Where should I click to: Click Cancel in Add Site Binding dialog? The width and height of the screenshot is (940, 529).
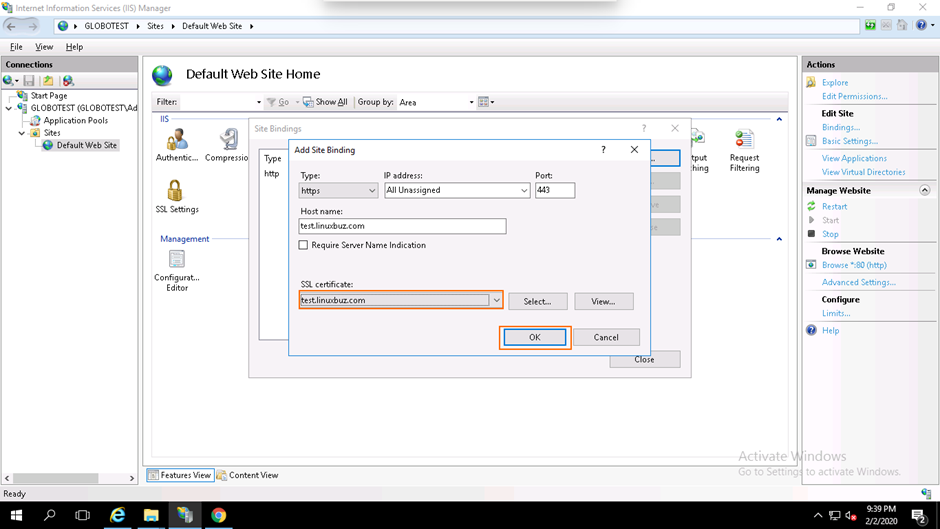tap(606, 337)
